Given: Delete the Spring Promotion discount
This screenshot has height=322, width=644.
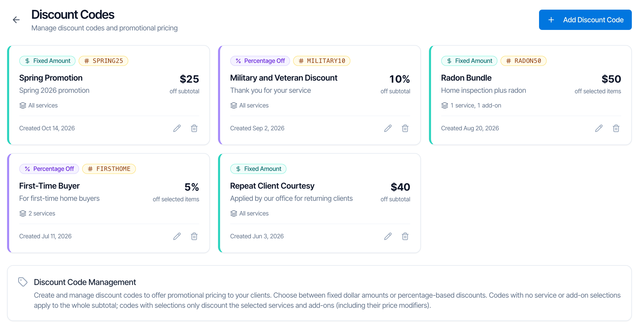Looking at the screenshot, I should [194, 128].
